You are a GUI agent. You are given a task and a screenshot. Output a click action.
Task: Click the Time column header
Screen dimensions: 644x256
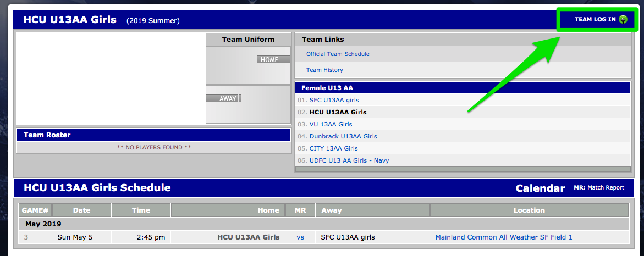click(x=141, y=210)
